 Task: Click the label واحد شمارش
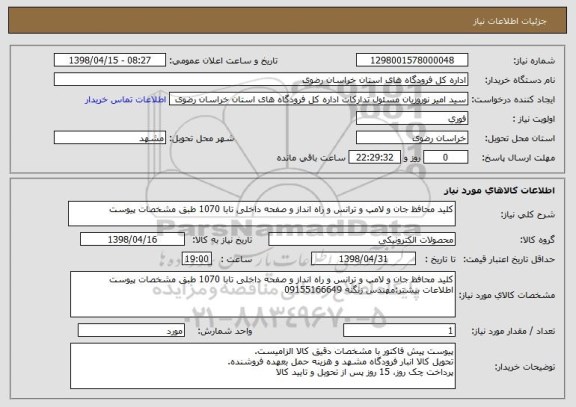(x=225, y=331)
